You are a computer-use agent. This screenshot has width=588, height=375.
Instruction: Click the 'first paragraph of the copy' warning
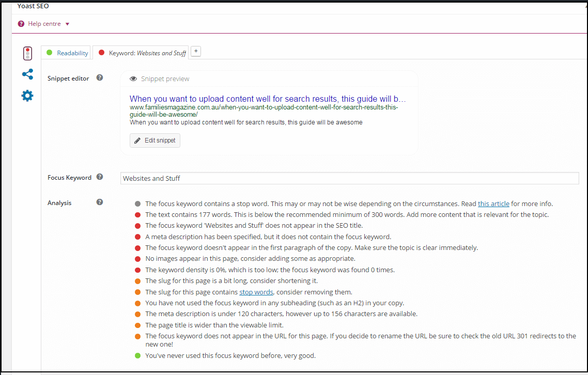pos(312,247)
